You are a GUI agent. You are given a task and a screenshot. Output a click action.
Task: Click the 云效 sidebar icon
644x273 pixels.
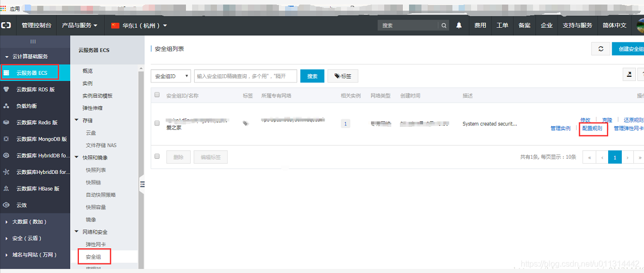point(7,205)
